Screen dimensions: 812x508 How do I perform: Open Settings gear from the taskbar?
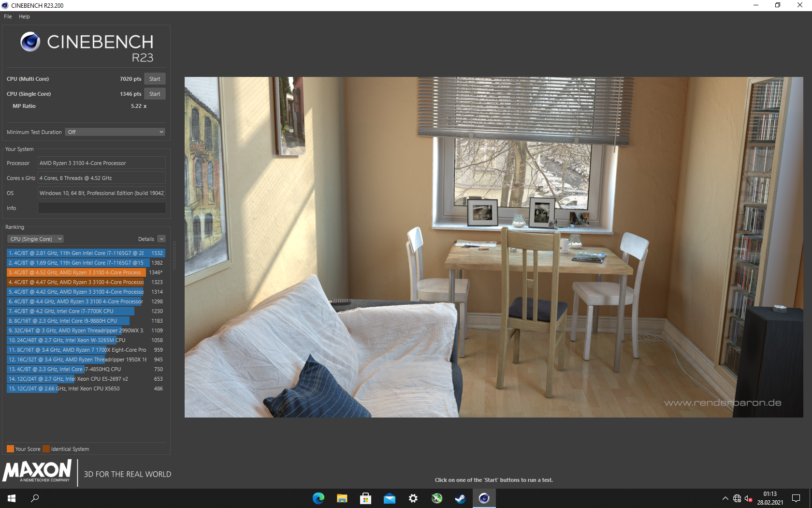(413, 498)
